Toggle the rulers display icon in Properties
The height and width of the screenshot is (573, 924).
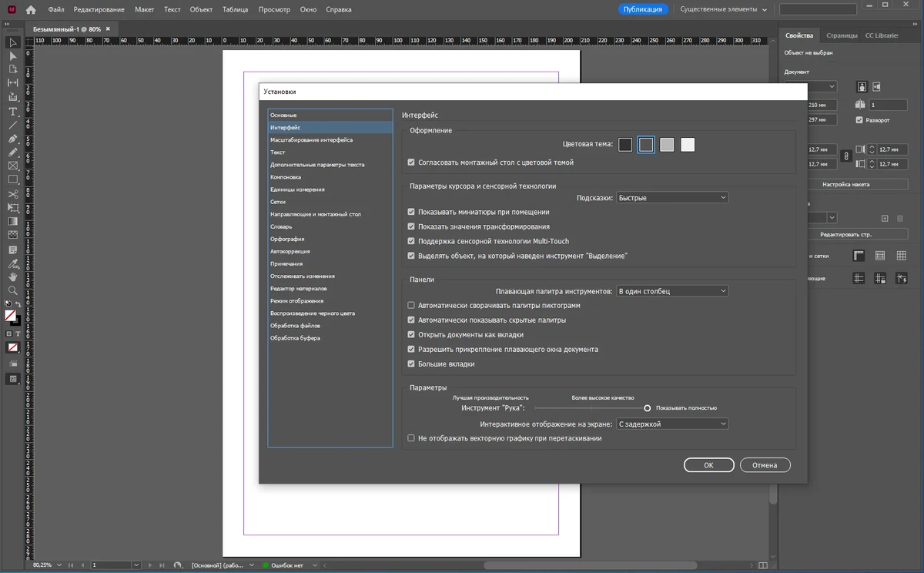(x=859, y=256)
